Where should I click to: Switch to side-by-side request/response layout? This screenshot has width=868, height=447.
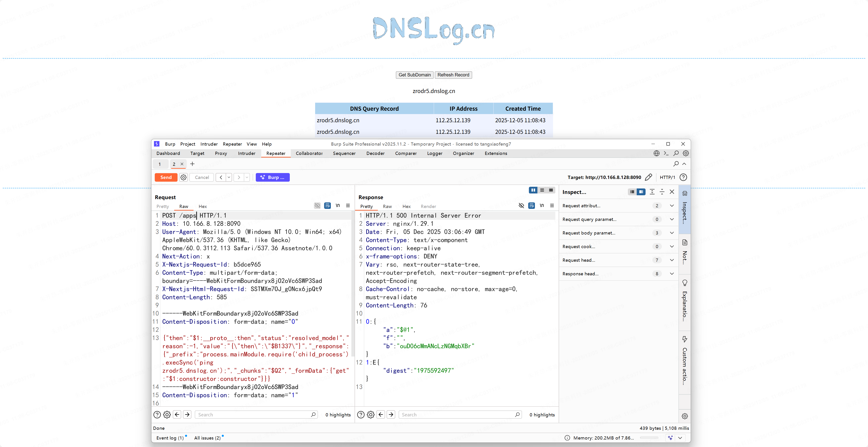(x=533, y=191)
